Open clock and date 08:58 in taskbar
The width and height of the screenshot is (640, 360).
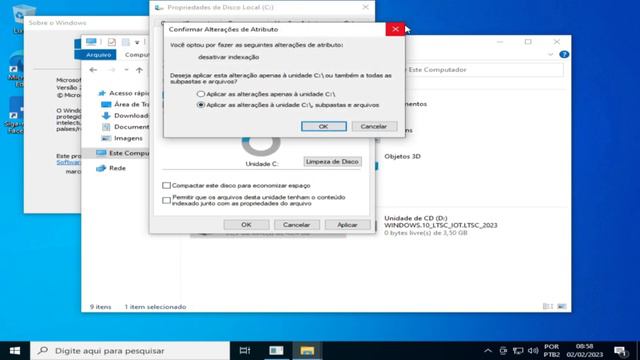(x=585, y=351)
